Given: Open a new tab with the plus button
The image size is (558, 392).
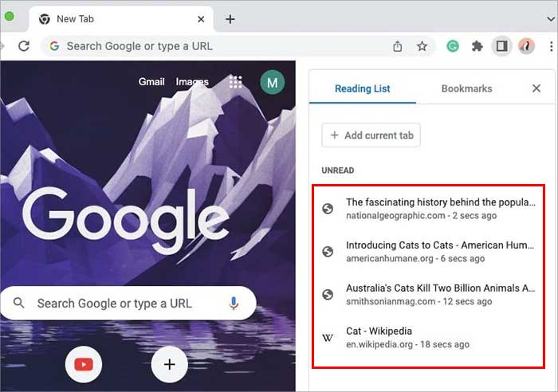Looking at the screenshot, I should point(230,19).
